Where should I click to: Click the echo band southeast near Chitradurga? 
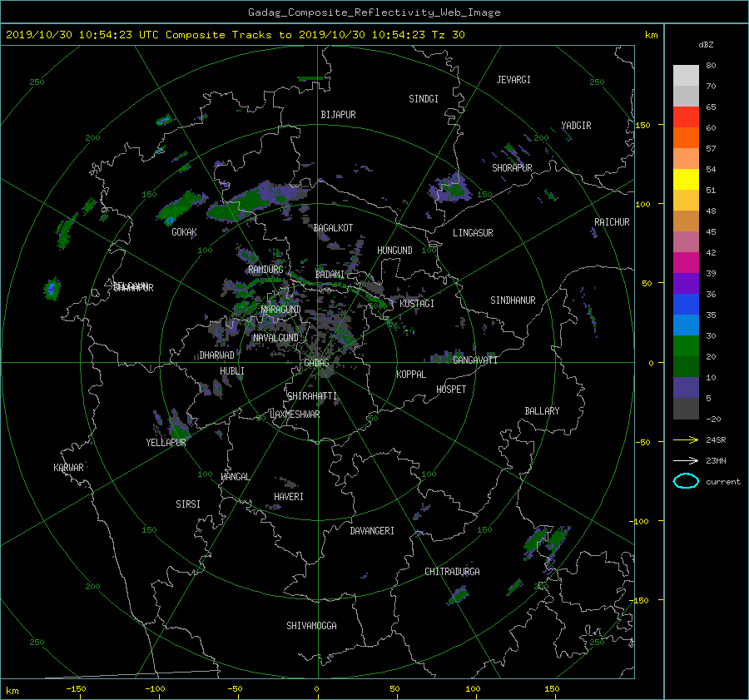coord(459,595)
